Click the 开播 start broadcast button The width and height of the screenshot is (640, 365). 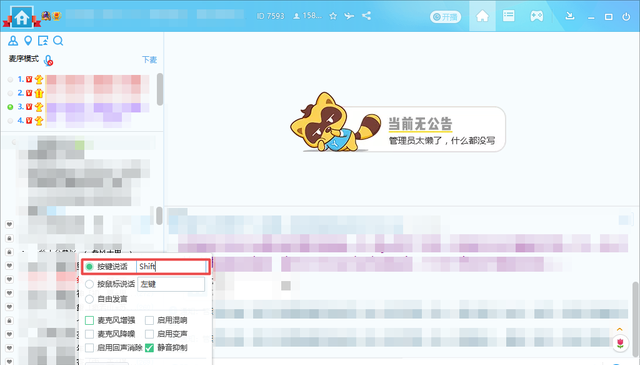[445, 17]
